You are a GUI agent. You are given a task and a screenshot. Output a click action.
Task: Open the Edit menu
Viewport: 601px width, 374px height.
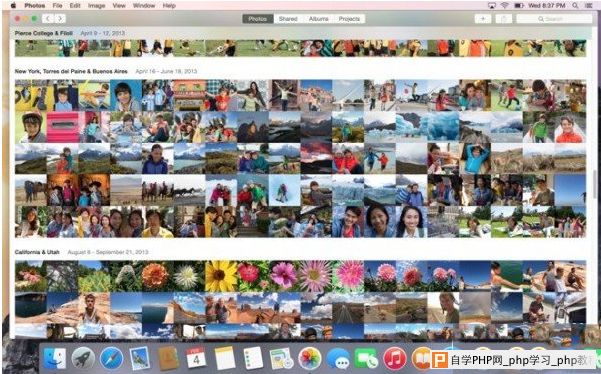click(x=75, y=5)
